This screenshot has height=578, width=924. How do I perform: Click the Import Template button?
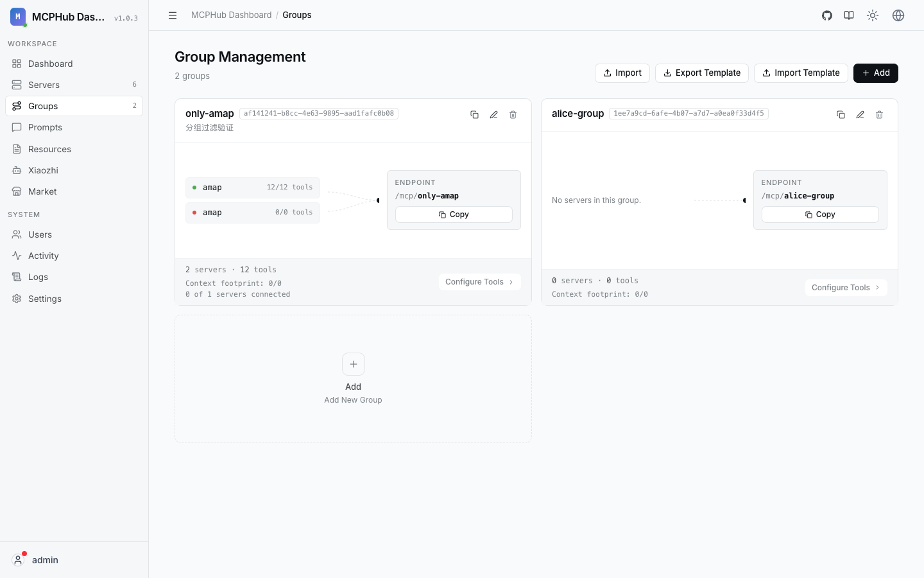tap(801, 73)
